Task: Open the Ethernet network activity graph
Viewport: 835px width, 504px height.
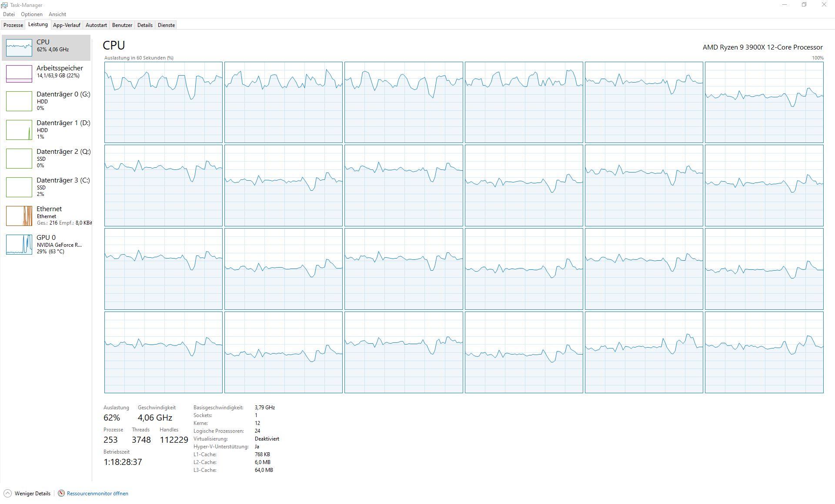Action: pyautogui.click(x=19, y=216)
